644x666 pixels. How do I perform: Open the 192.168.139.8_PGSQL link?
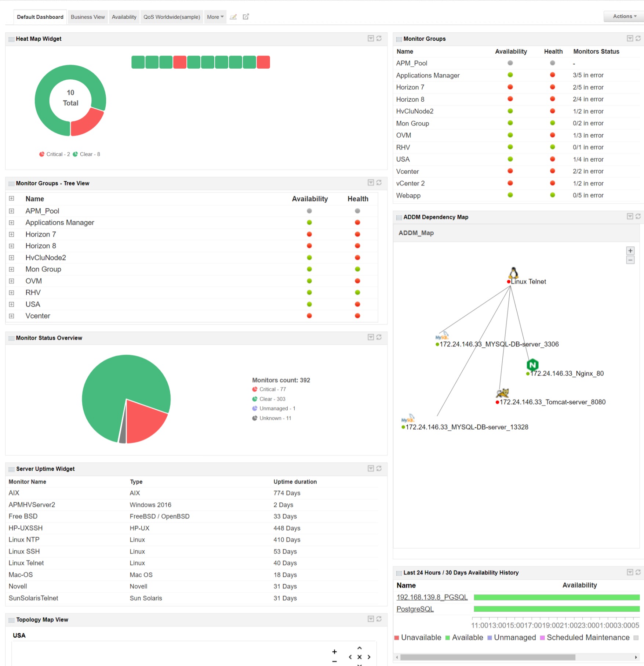(x=432, y=597)
